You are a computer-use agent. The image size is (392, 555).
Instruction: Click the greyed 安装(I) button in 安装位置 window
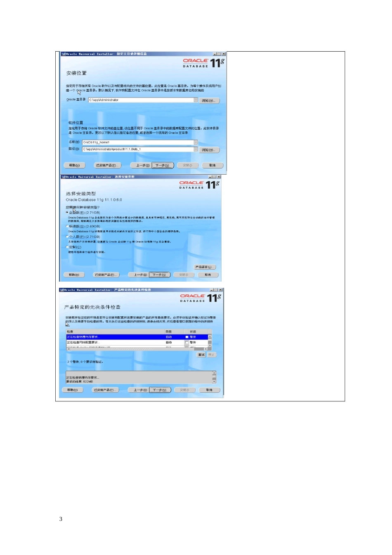click(188, 165)
